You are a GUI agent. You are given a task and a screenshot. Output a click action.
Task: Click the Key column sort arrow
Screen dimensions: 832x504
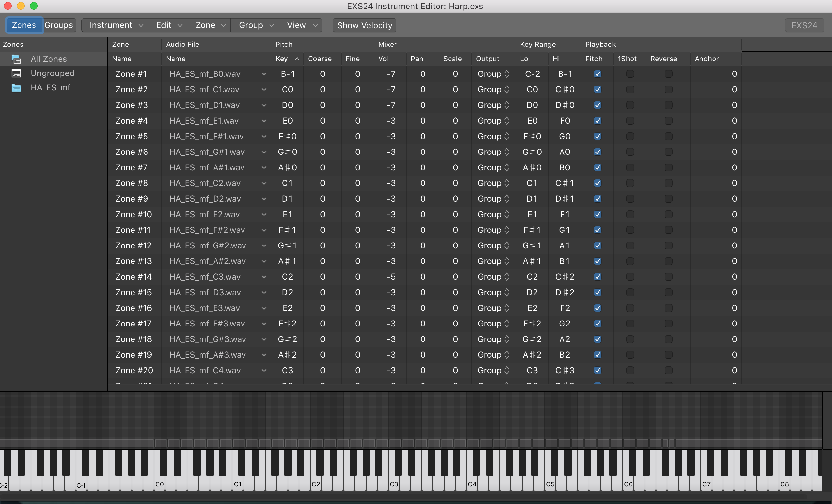[297, 59]
